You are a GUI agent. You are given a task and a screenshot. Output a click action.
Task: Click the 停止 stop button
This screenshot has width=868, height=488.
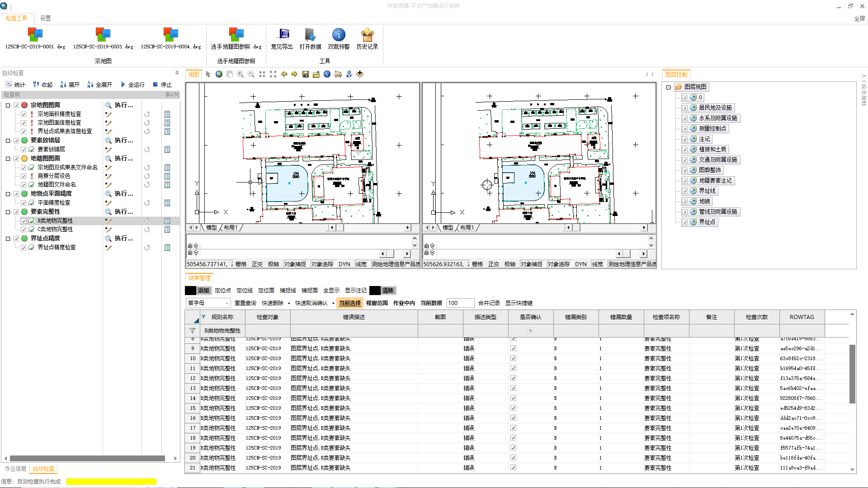[162, 84]
